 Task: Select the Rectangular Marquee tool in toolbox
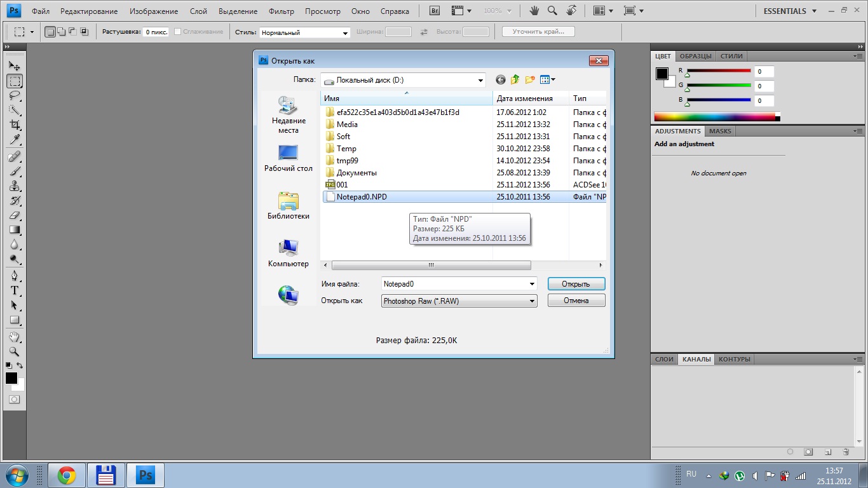point(15,81)
